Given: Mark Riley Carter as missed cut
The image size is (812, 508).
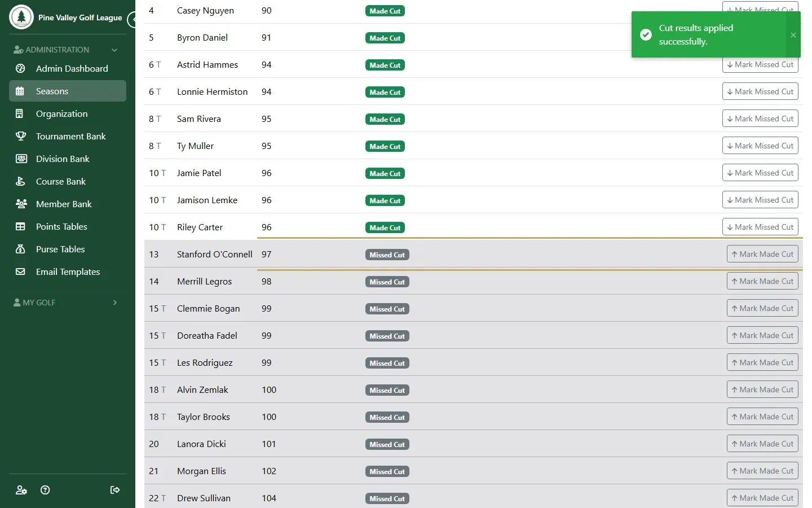Looking at the screenshot, I should (760, 227).
